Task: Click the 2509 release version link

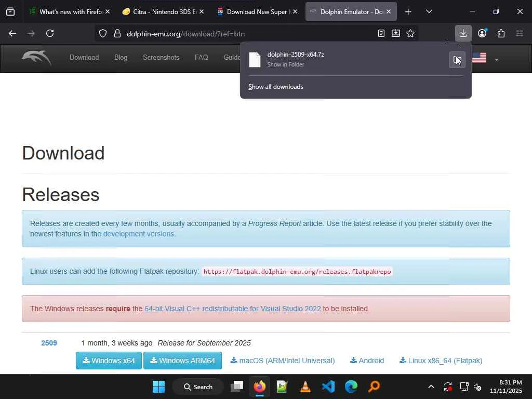Action: pyautogui.click(x=49, y=343)
